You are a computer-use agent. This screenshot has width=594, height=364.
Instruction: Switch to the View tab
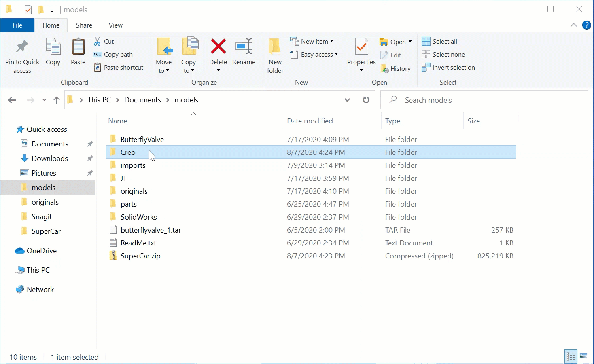[x=116, y=25]
